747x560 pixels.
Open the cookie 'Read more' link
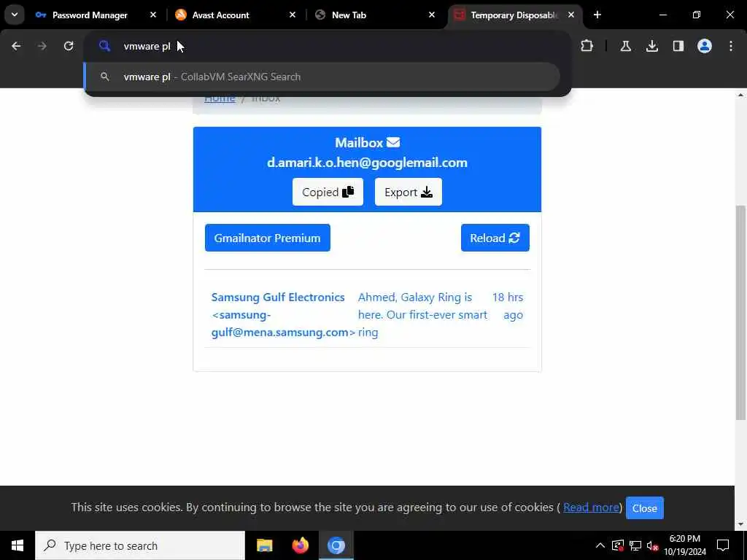point(591,507)
